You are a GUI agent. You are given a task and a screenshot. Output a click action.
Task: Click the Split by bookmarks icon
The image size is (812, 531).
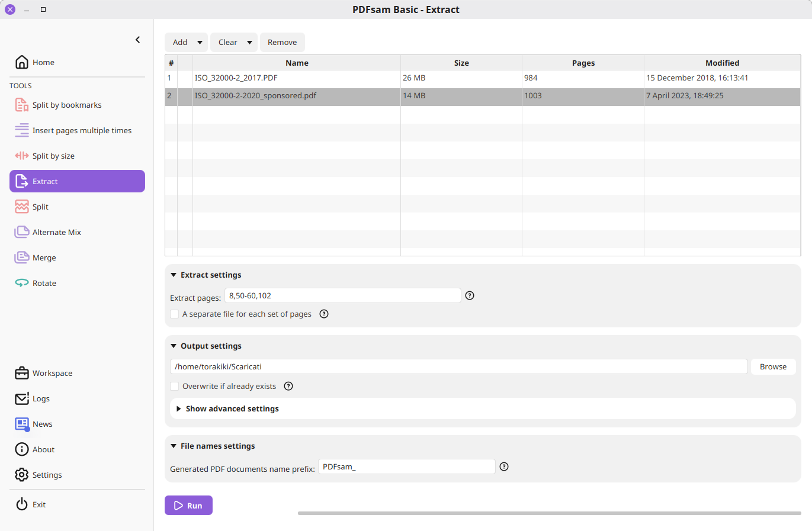22,105
